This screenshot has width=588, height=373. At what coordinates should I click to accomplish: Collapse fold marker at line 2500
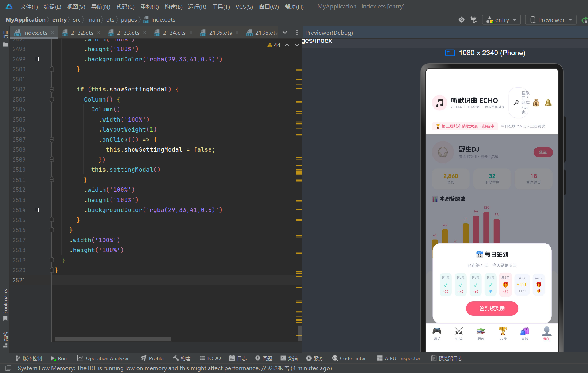click(52, 69)
